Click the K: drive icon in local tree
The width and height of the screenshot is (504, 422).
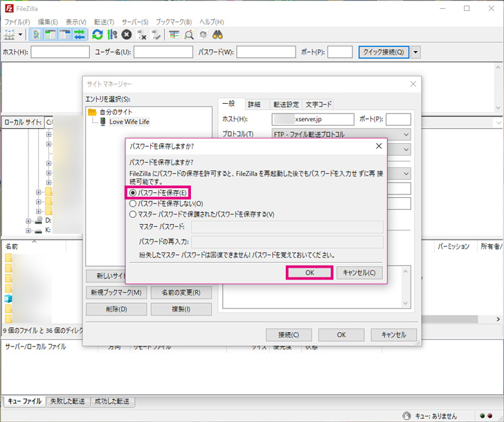coord(39,230)
